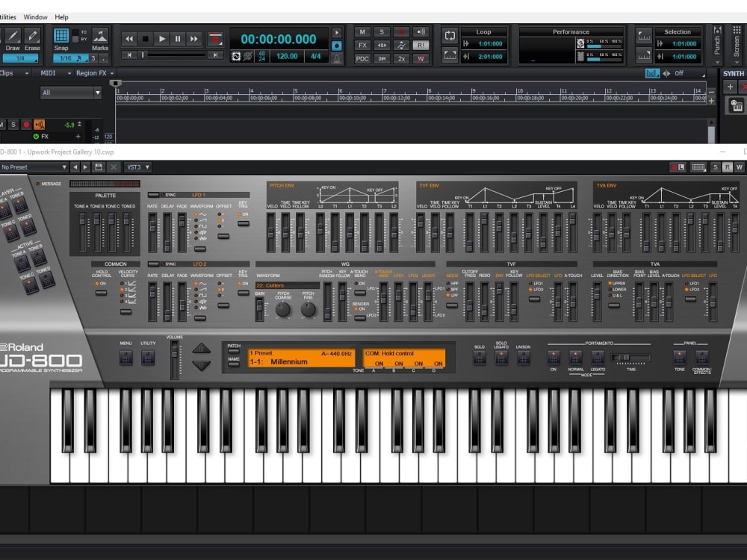Click the track Record arm button
747x560 pixels.
click(x=26, y=125)
